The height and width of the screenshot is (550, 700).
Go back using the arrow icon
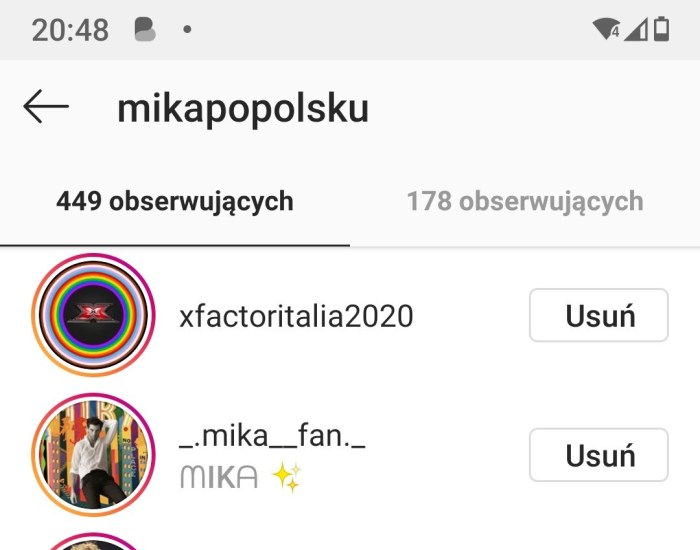tap(46, 106)
